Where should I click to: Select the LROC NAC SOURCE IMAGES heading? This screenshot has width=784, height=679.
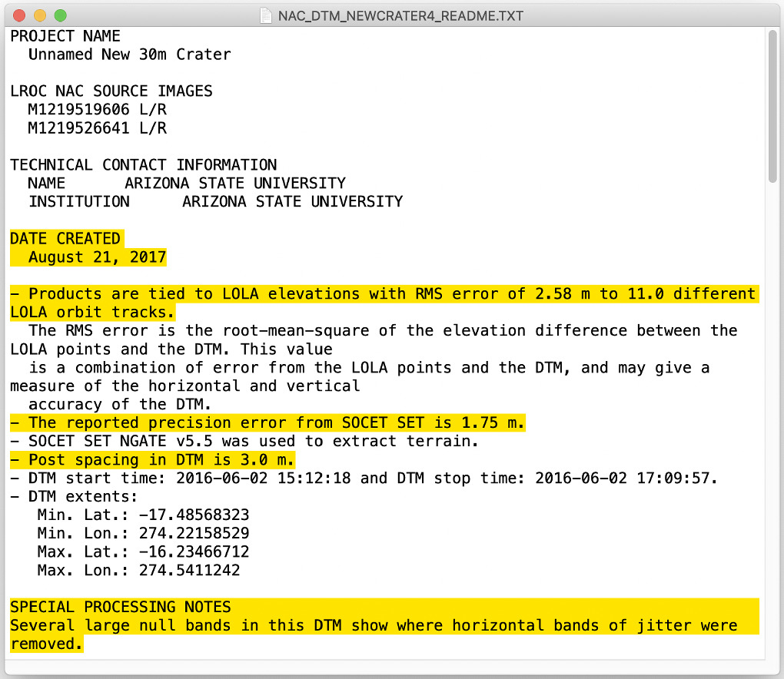111,91
